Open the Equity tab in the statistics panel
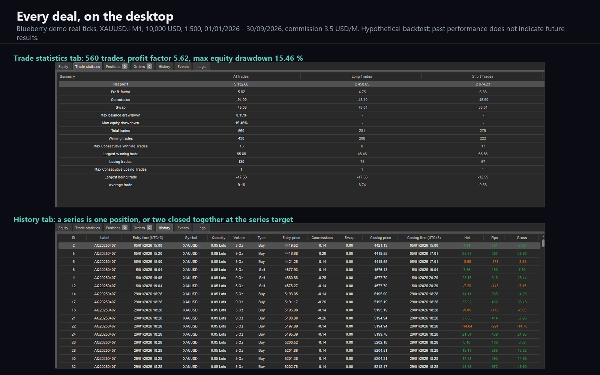Image resolution: width=600 pixels, height=375 pixels. coord(63,67)
